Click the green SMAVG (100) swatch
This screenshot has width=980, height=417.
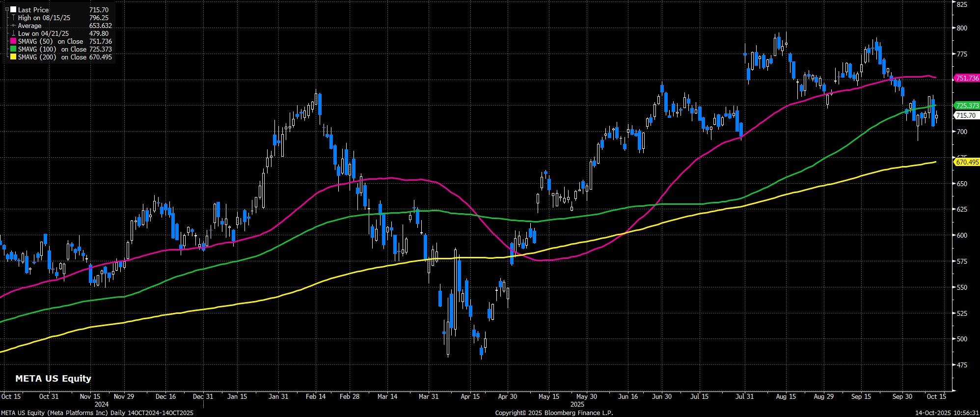(13, 50)
